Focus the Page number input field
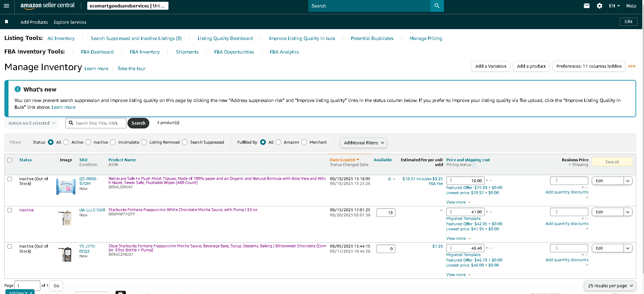Image resolution: width=644 pixels, height=294 pixels. point(27,286)
